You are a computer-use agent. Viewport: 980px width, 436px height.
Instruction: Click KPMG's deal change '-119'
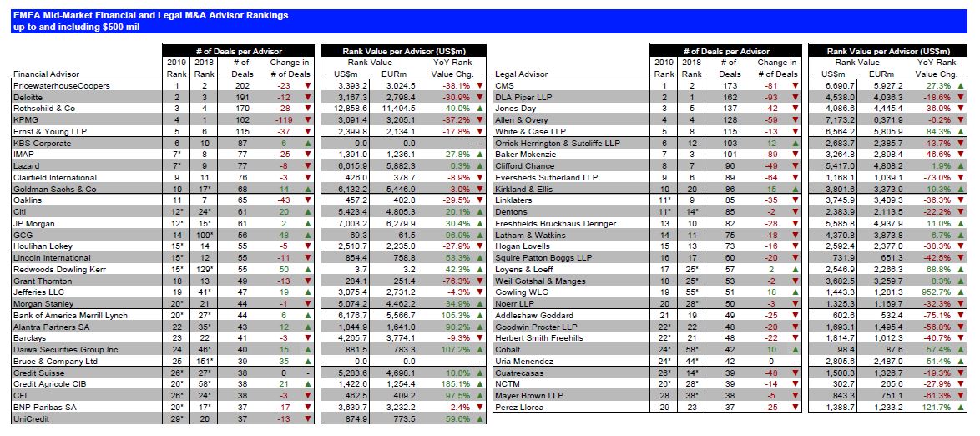(285, 120)
